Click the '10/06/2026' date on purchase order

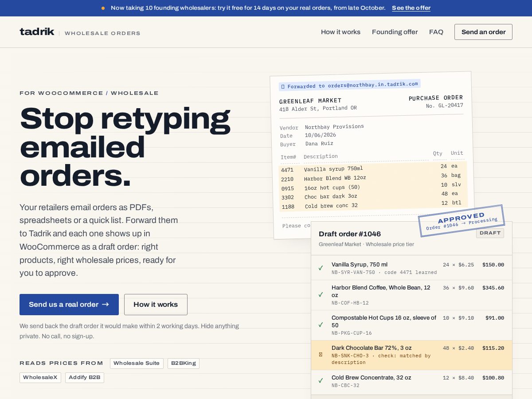coord(321,135)
